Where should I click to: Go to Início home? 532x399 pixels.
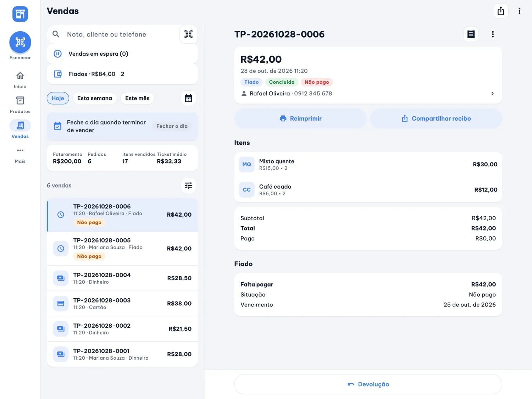(20, 80)
